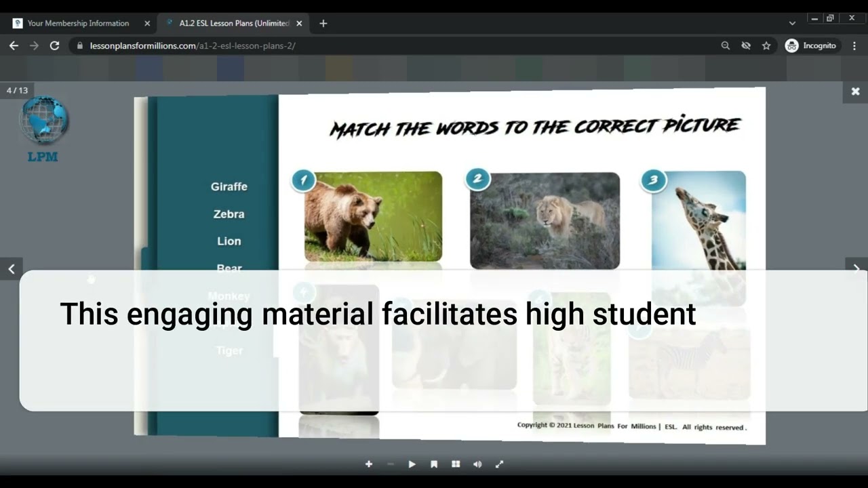Click the crossed-out eye tracking icon
868x488 pixels.
point(746,45)
